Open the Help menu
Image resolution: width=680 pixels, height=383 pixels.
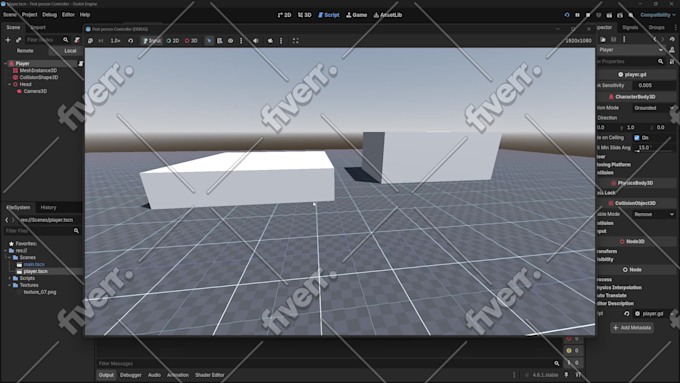pos(85,15)
